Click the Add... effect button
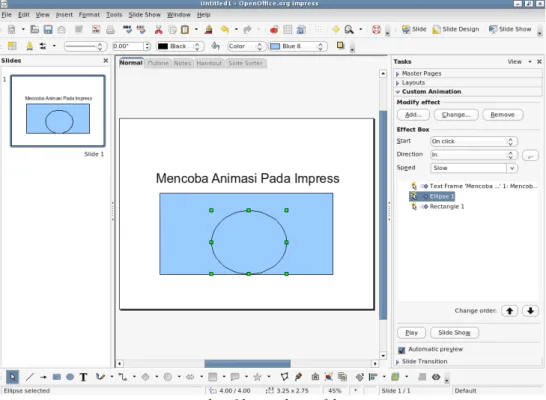This screenshot has width=546, height=400. [413, 115]
